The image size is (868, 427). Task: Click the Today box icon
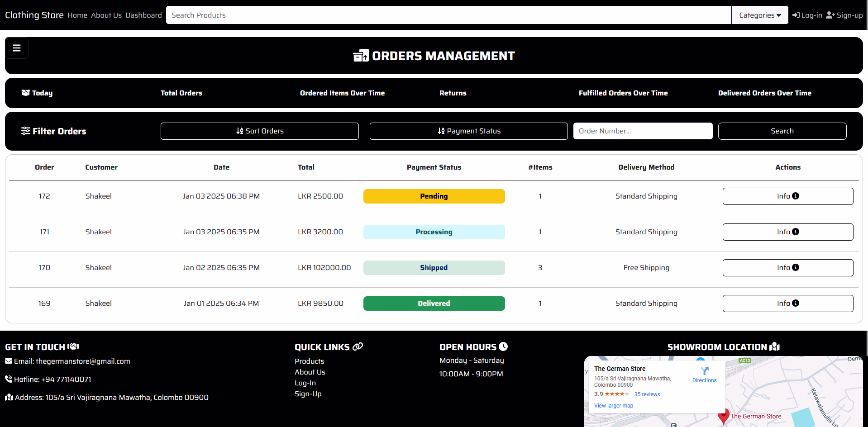26,93
